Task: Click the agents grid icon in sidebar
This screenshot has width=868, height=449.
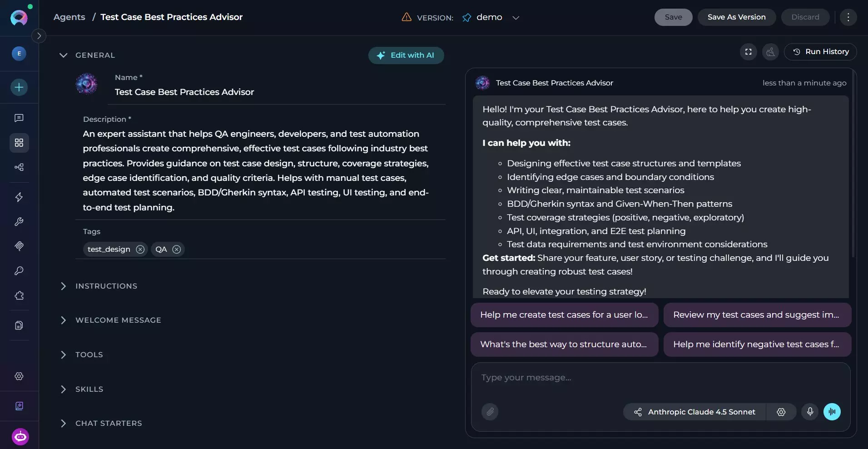Action: 19,143
